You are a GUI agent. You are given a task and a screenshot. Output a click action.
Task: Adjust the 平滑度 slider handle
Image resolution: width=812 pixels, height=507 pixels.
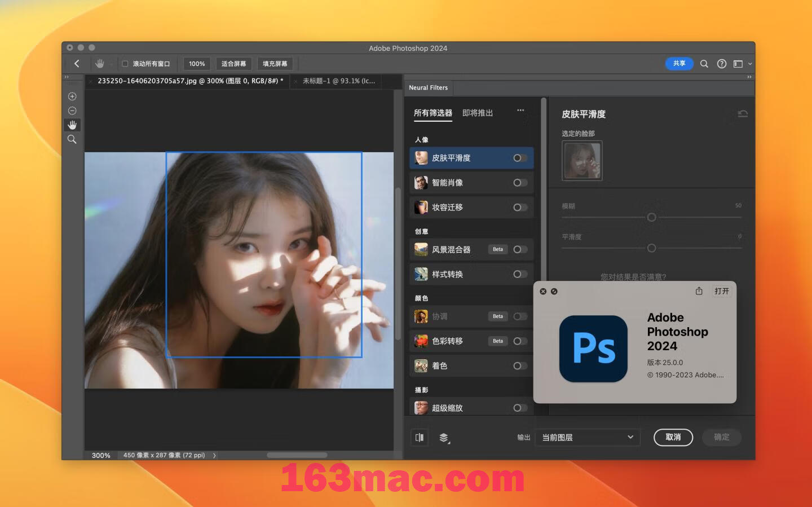(x=651, y=248)
